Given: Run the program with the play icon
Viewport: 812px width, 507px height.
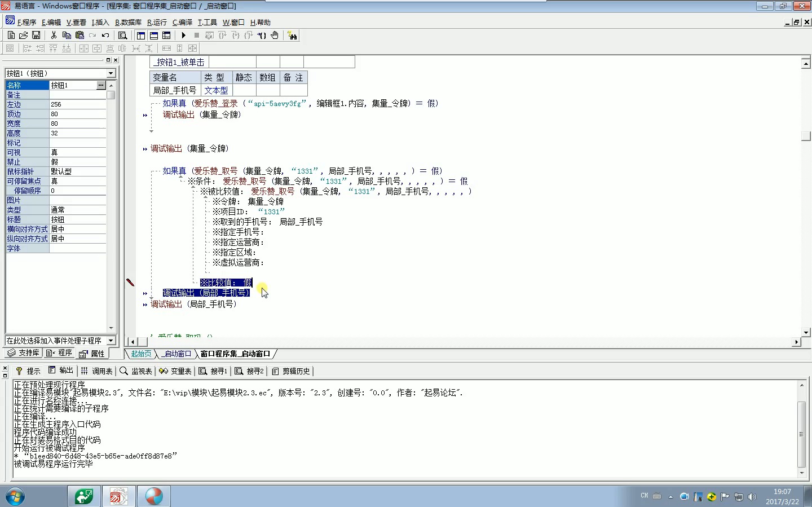Looking at the screenshot, I should pyautogui.click(x=184, y=35).
